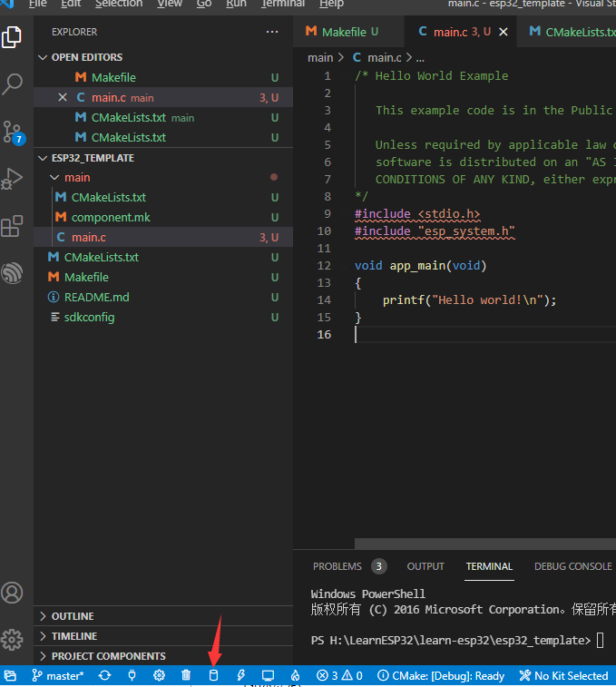
Task: Open CMakeLists.txt inside main folder tree
Action: pyautogui.click(x=163, y=197)
